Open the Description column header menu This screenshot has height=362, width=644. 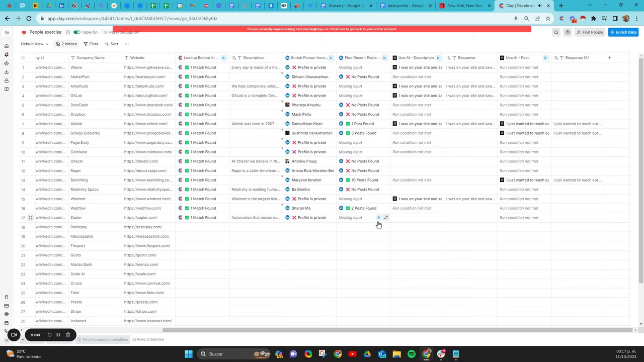pos(256,58)
